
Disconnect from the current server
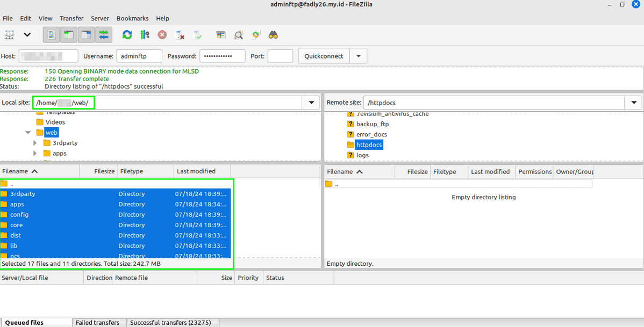coord(179,34)
